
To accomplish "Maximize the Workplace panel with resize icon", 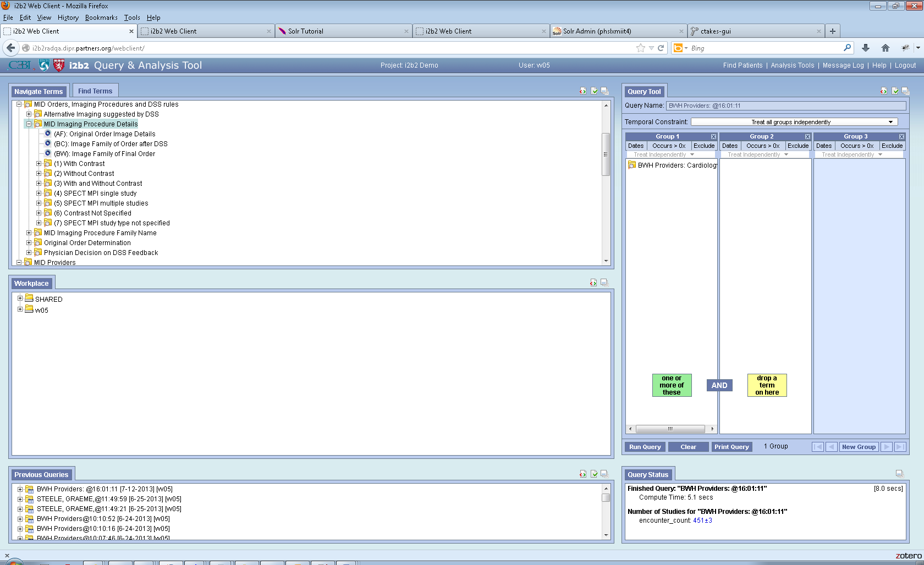I will tap(604, 282).
